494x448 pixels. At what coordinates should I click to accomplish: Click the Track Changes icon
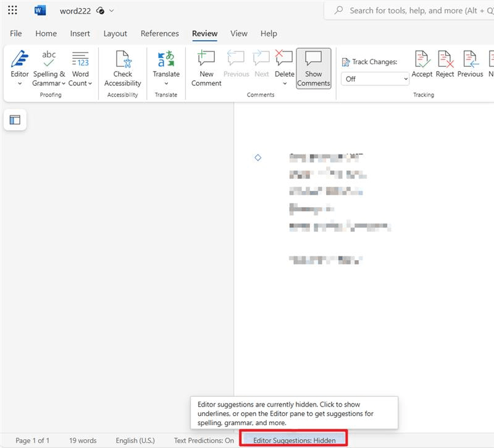[x=346, y=62]
